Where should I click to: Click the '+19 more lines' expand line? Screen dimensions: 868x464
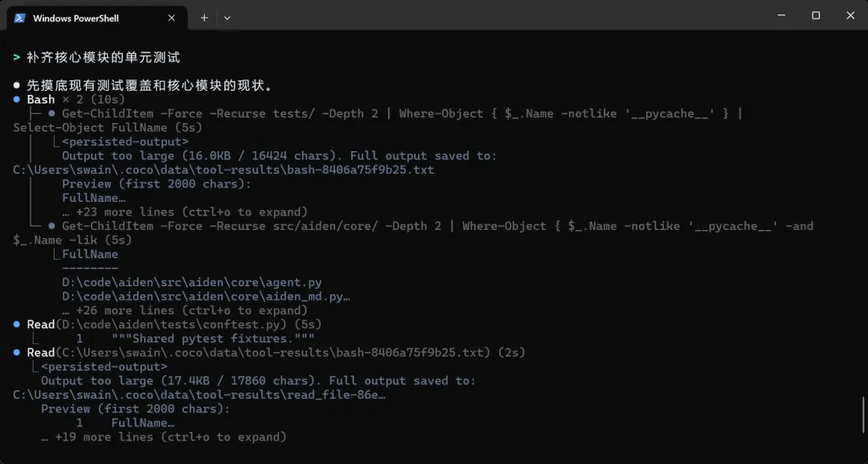(x=164, y=437)
